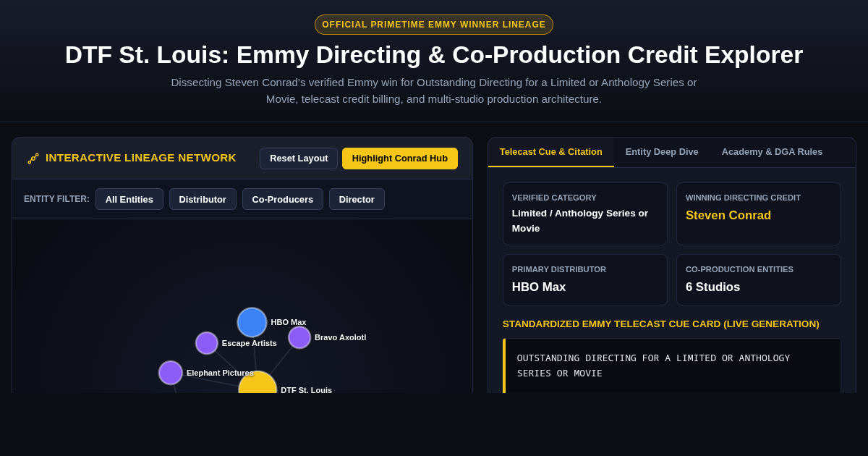The width and height of the screenshot is (868, 456).
Task: Select the blue HBO Max node
Action: click(252, 322)
